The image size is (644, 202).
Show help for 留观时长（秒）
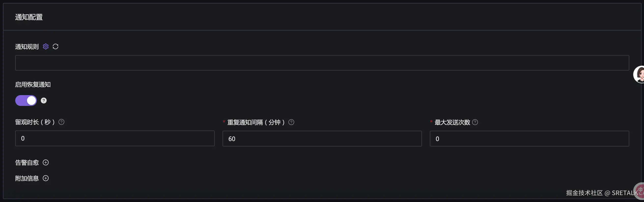(x=61, y=122)
